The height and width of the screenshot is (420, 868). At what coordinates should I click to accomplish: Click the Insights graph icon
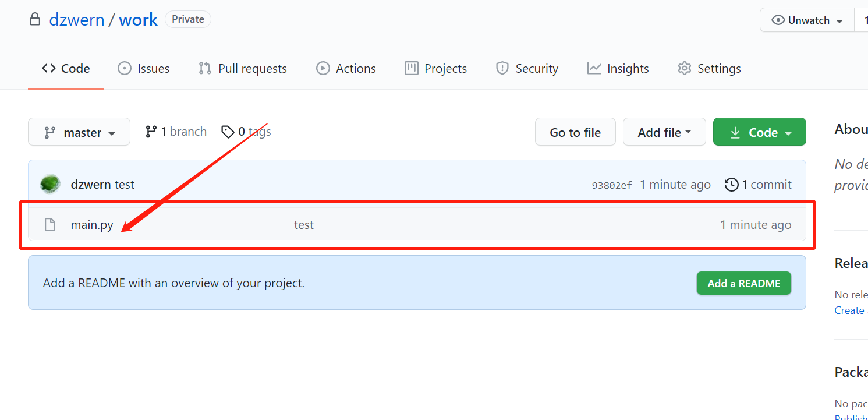(x=593, y=68)
